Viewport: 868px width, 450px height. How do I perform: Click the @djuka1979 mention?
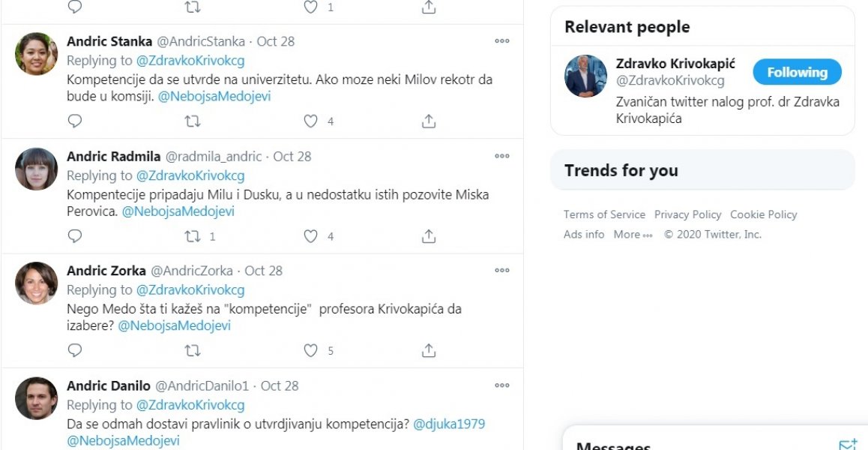pyautogui.click(x=449, y=424)
